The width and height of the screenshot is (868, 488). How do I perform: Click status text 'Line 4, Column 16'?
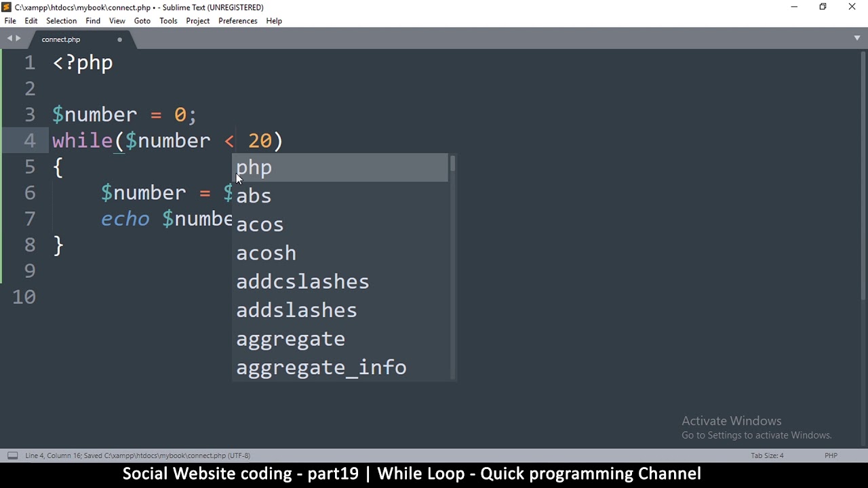tap(53, 455)
